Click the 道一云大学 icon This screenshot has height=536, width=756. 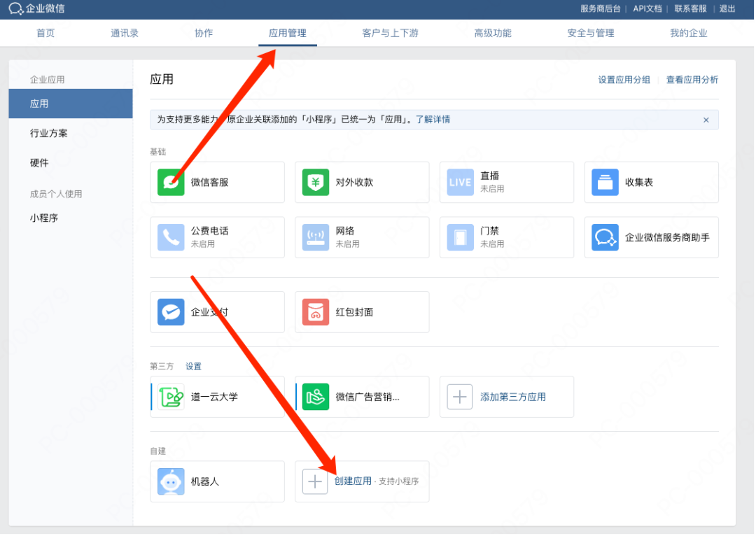(171, 397)
